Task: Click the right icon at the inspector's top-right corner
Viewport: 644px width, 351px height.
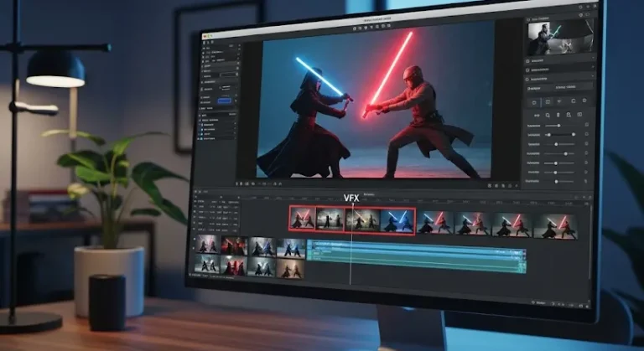Action: click(588, 14)
